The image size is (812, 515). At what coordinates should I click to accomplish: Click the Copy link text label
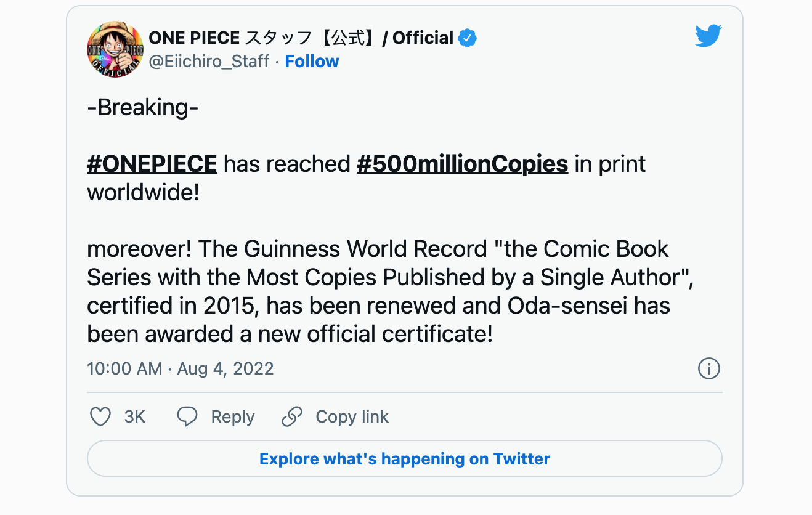point(352,416)
